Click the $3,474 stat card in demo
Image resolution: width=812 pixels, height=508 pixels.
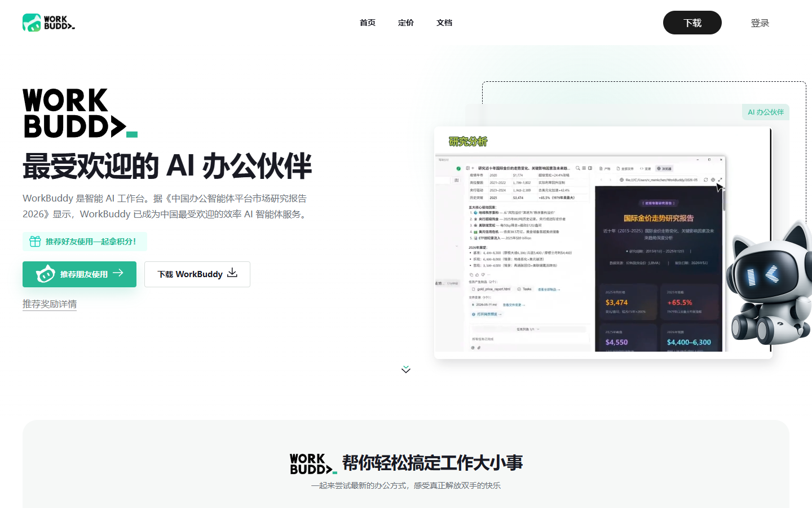628,302
